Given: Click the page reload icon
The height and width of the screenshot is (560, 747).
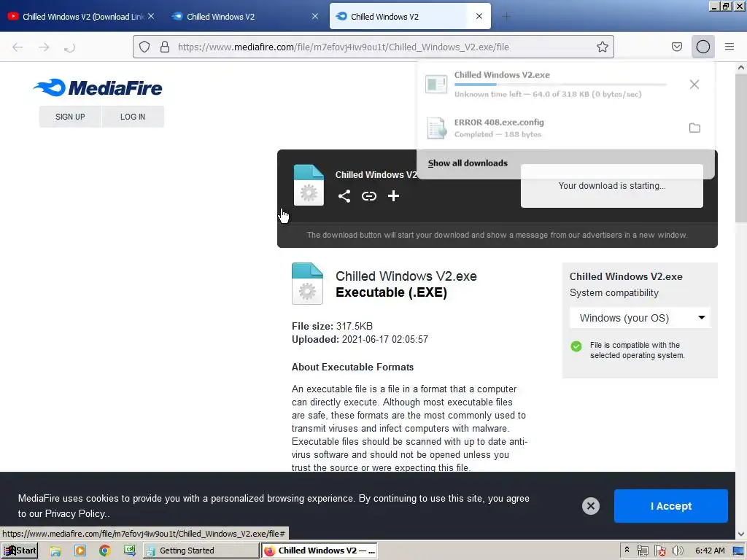Looking at the screenshot, I should (69, 47).
